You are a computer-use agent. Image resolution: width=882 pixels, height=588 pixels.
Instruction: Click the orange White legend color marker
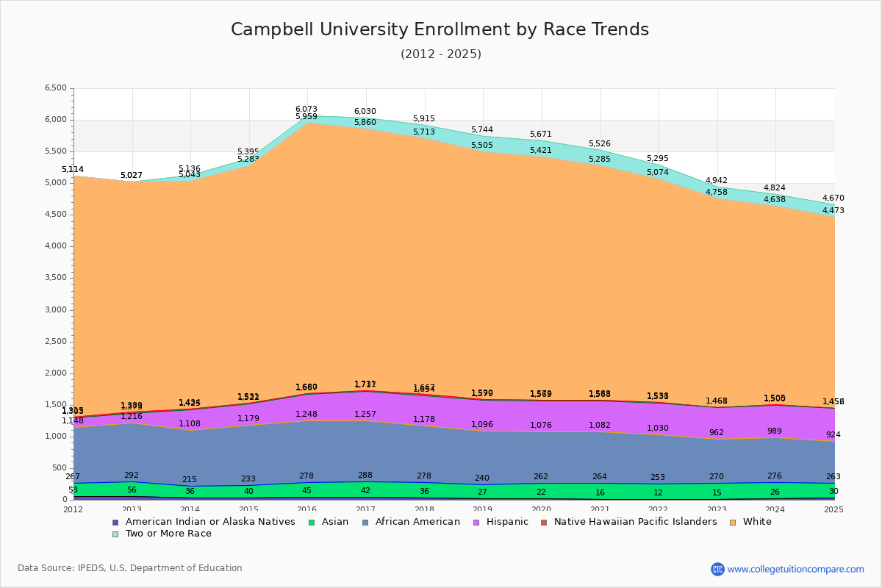pos(731,522)
